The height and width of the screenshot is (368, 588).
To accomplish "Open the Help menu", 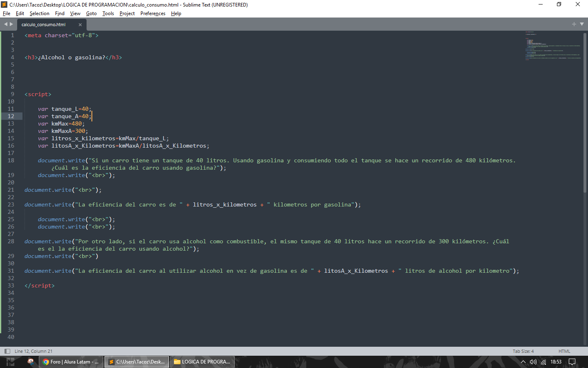I will coord(176,13).
